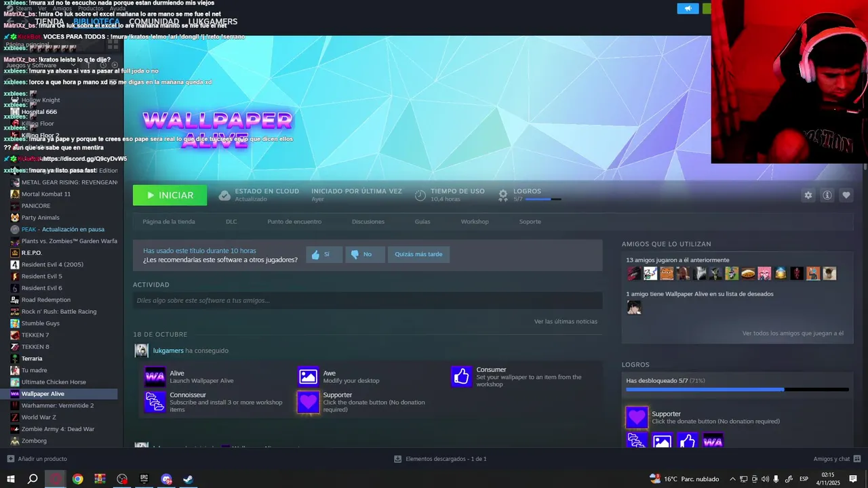Click the small Logros progress bar in header

(543, 199)
